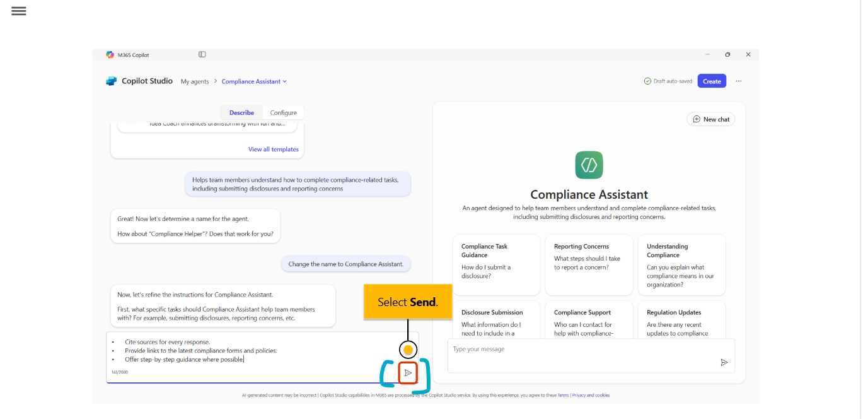Click the 'refine the instructions' message bubble
The image size is (868, 419).
pyautogui.click(x=223, y=306)
